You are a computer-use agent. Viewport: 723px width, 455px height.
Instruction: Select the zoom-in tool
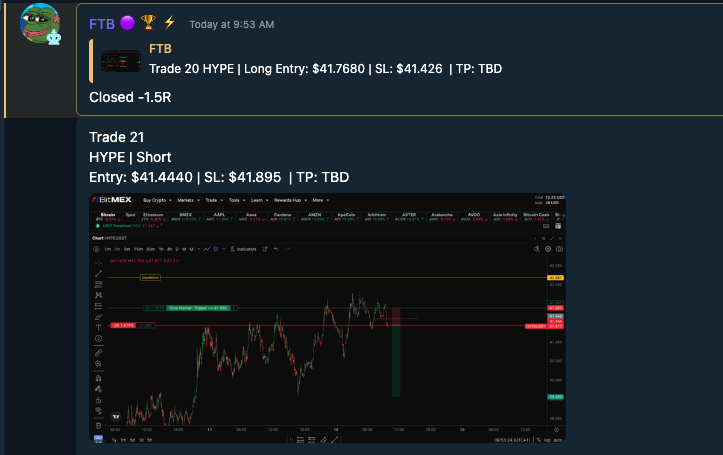click(x=98, y=364)
